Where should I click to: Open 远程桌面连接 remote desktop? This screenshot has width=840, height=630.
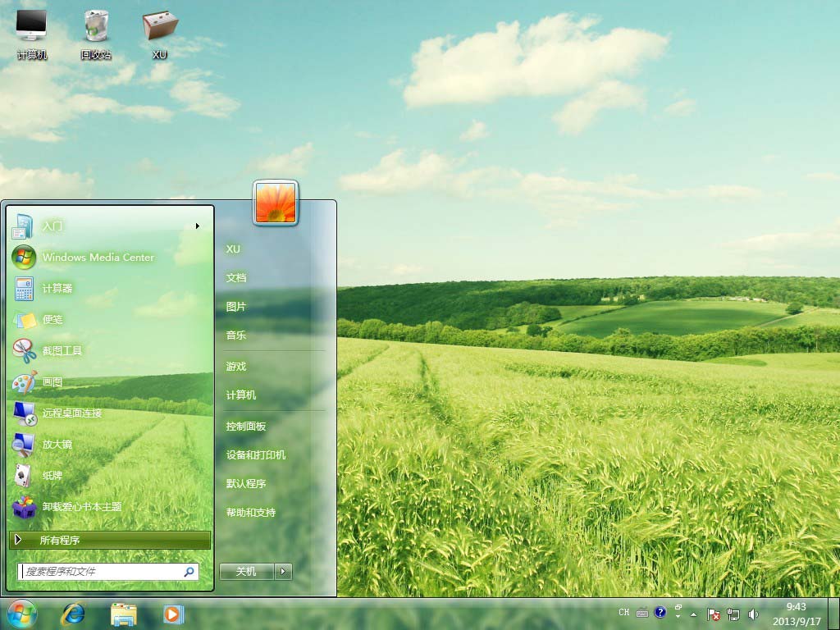[72, 413]
